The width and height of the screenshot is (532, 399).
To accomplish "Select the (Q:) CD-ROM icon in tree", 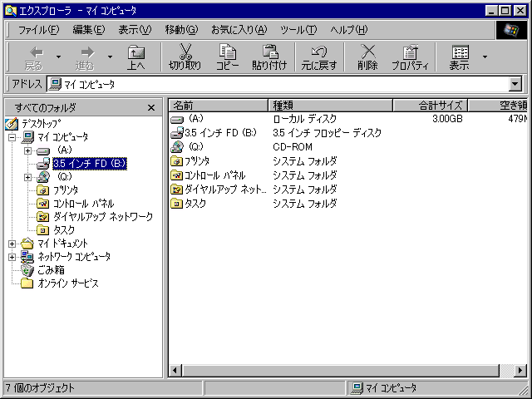I will [x=43, y=177].
